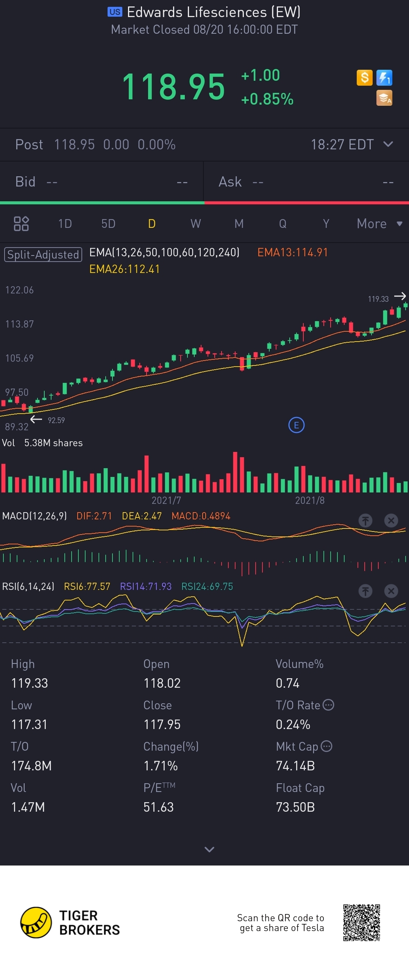The image size is (409, 980).
Task: Tap the Tesla share QR code
Action: click(362, 922)
